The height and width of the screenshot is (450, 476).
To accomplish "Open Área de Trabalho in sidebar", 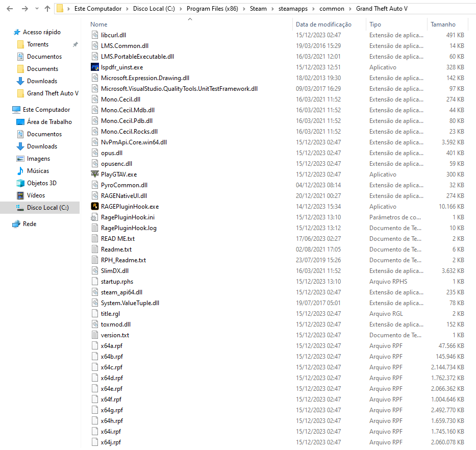I will [x=49, y=122].
